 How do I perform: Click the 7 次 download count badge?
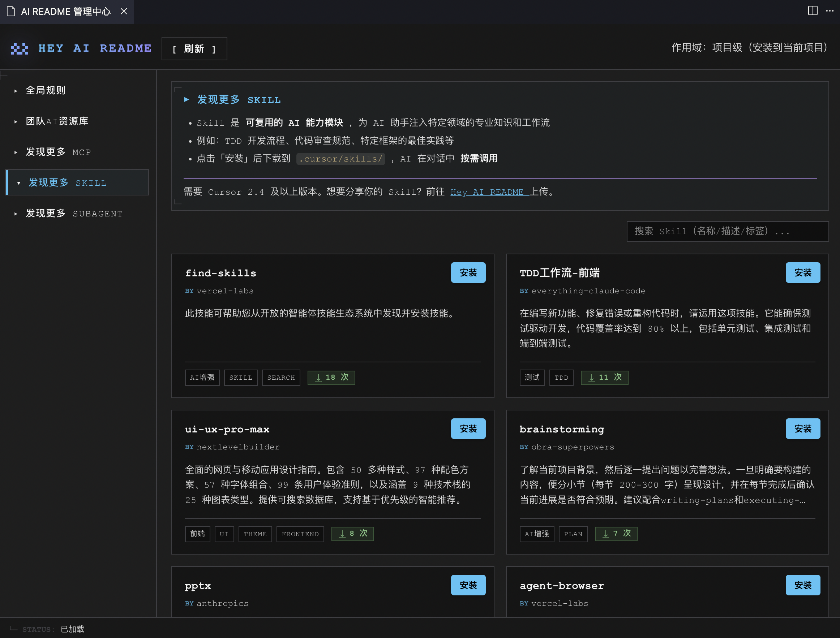tap(616, 534)
